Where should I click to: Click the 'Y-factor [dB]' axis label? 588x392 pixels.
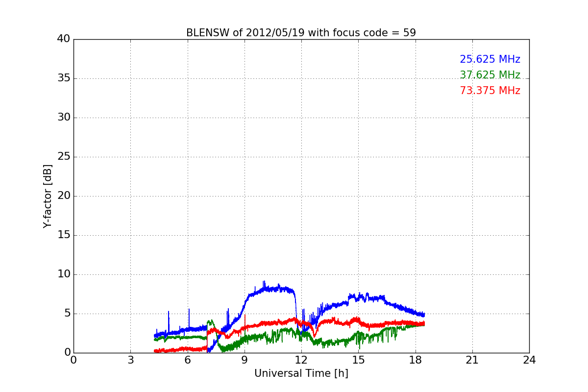[48, 196]
